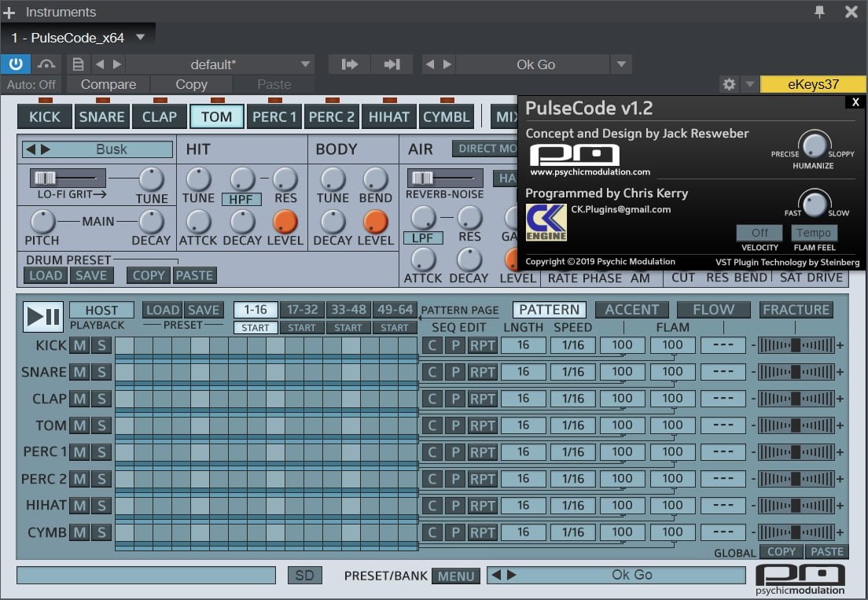This screenshot has width=868, height=600.
Task: Close the PulseCode about panel
Action: point(855,102)
